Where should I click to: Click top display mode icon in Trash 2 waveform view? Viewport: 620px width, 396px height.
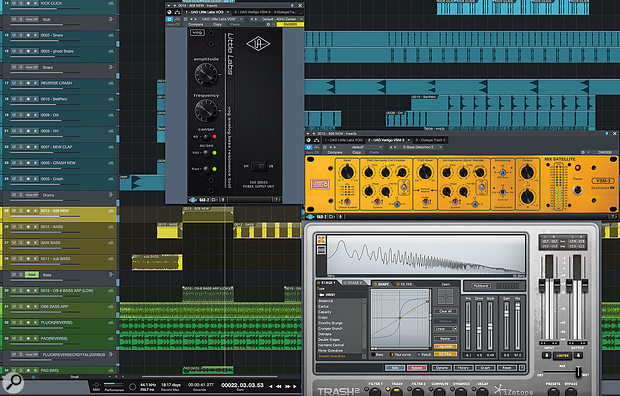pos(321,240)
